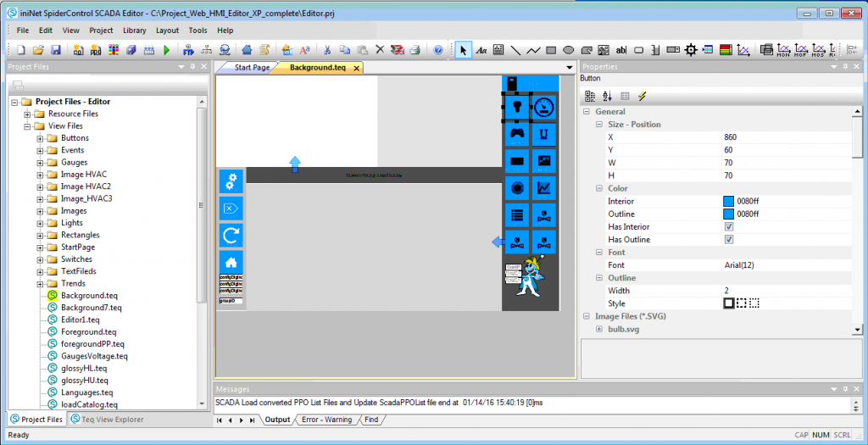
Task: Toggle the Has Outline checkbox
Action: 728,240
